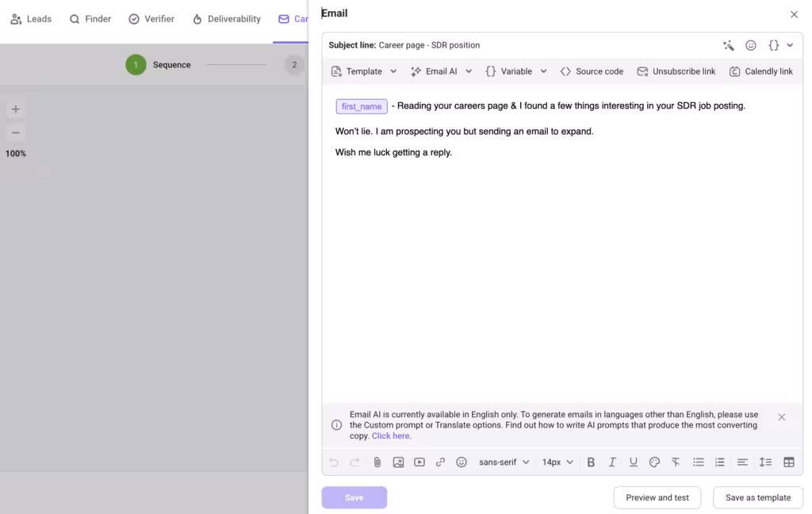Click the Preview and test button
This screenshot has height=514, width=812.
657,497
